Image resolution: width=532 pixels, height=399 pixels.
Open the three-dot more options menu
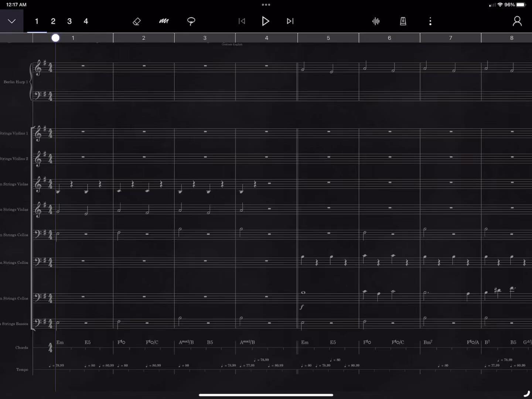[430, 21]
